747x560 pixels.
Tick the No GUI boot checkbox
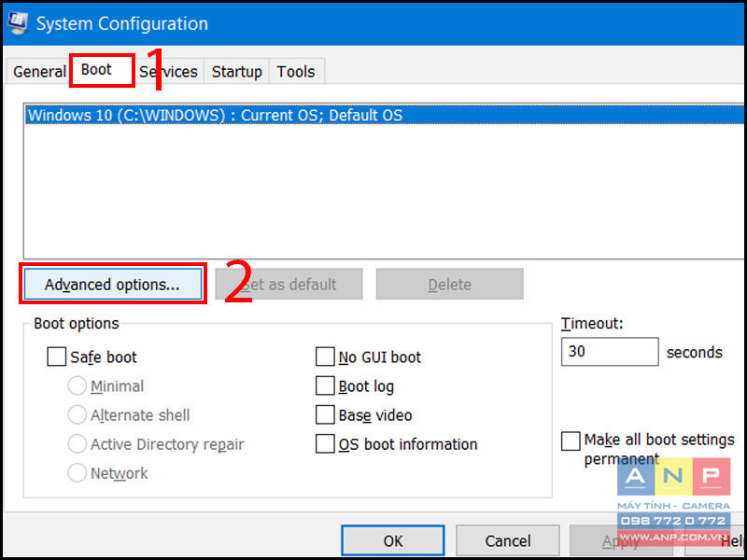(x=325, y=357)
